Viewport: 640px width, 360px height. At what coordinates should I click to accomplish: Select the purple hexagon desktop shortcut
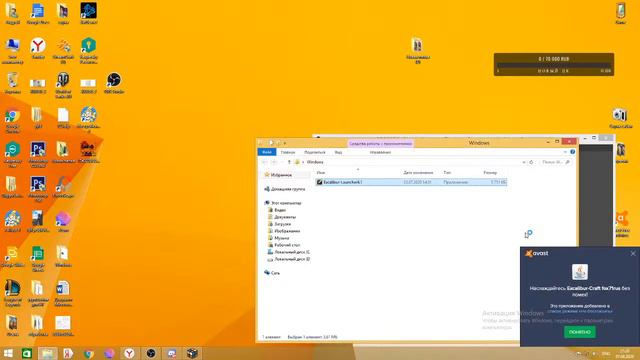point(63,220)
